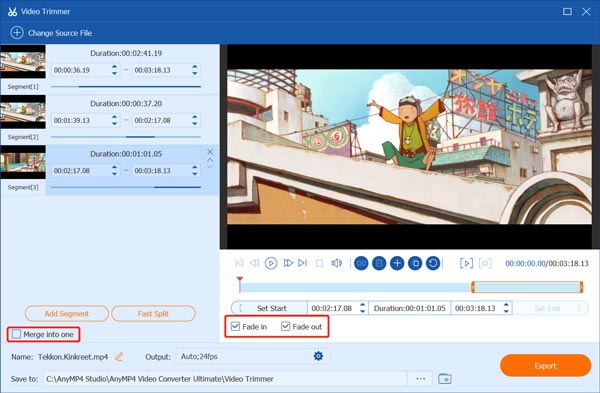This screenshot has width=600, height=393.
Task: Open output settings with the gear icon
Action: [x=318, y=356]
